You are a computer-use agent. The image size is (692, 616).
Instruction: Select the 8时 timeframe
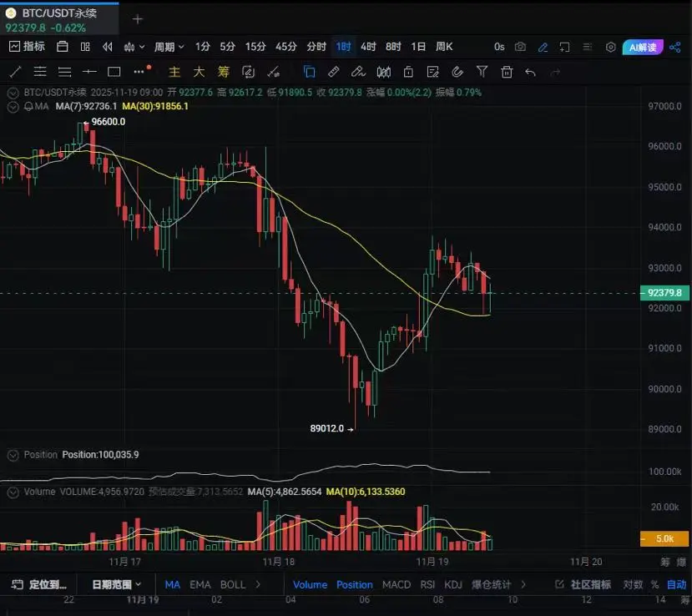point(393,47)
